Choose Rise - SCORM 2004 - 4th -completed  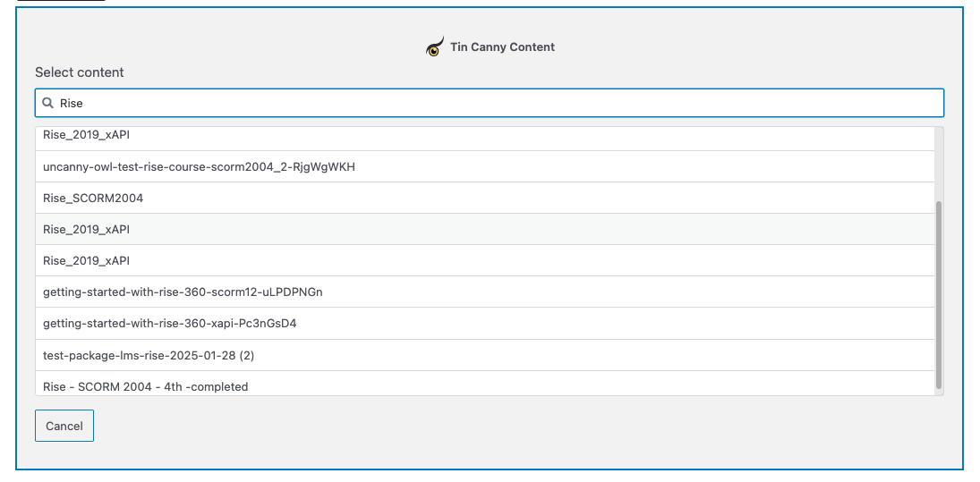point(145,386)
